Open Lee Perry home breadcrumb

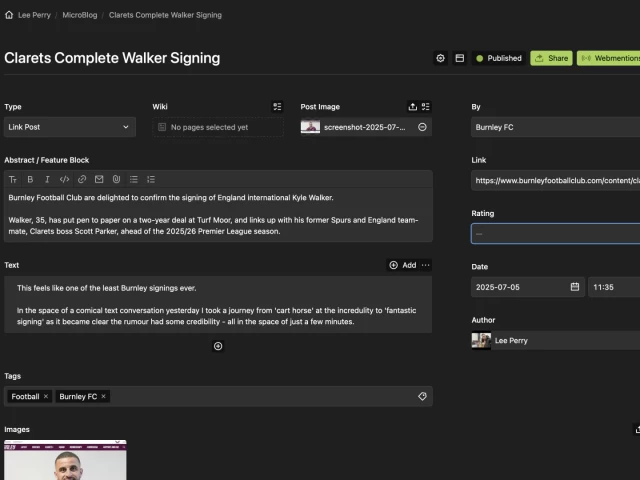[30, 15]
